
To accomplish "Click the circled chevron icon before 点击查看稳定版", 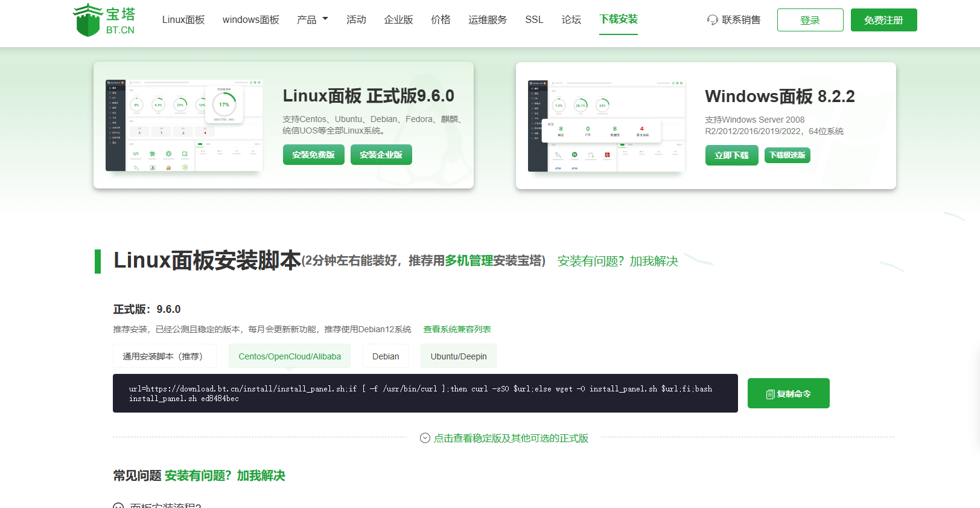I will 425,438.
